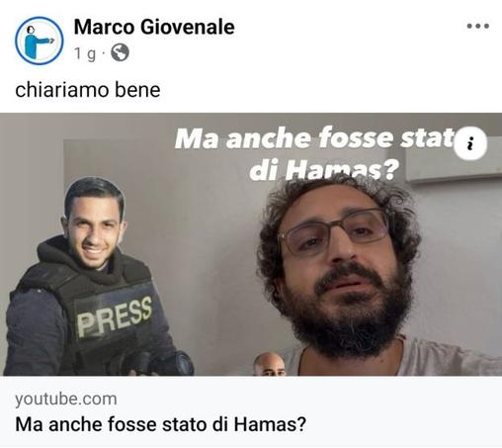Click the "youtube.com" domain label
The image size is (502, 448).
(66, 399)
